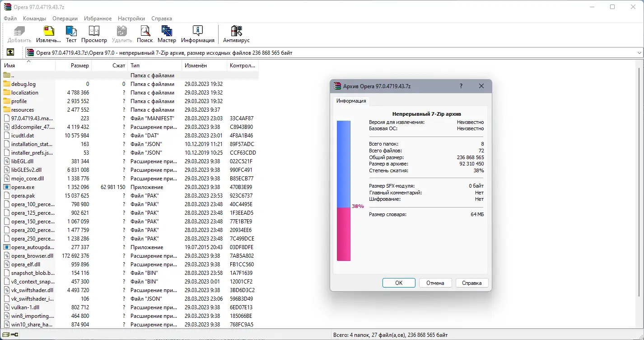Click the debug.log folder icon
Screen dimensions: 644x340
click(7, 84)
